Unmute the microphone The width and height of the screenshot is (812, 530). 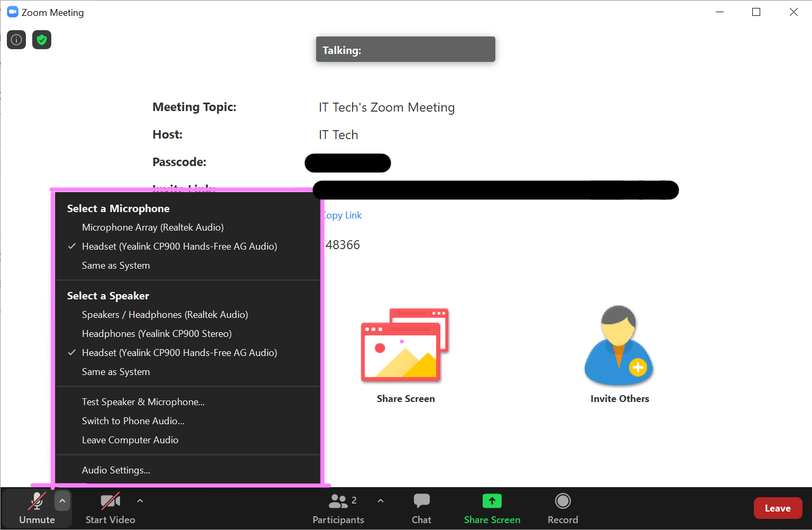coord(37,508)
